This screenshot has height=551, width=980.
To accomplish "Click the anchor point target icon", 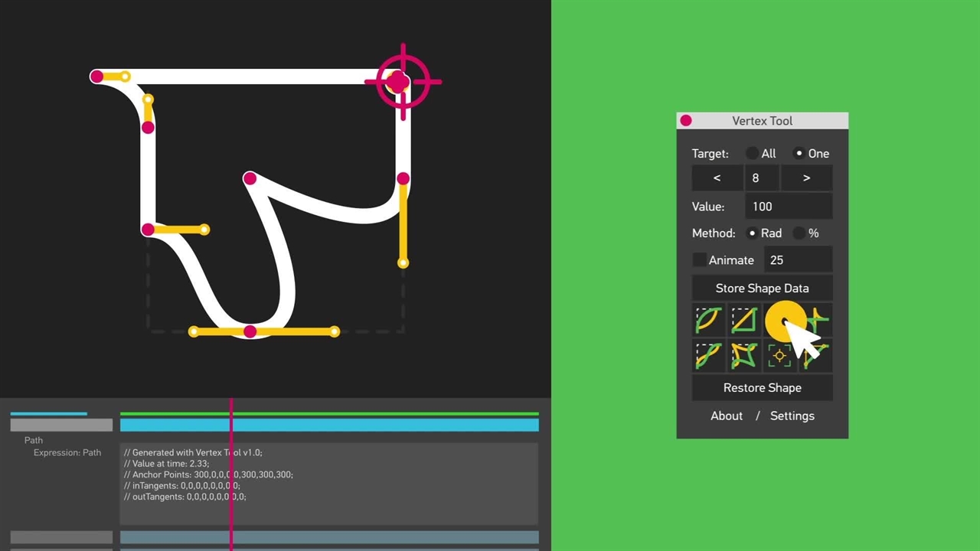I will point(779,355).
